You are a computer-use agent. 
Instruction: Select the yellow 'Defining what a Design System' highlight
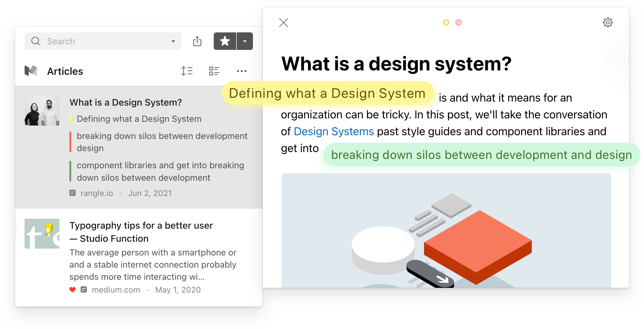[x=327, y=93]
